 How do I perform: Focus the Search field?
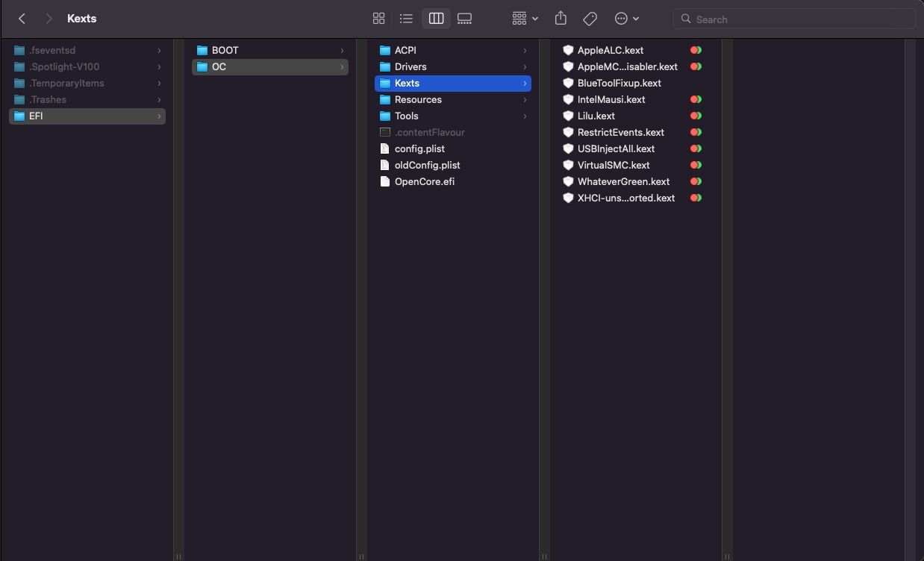click(x=794, y=19)
